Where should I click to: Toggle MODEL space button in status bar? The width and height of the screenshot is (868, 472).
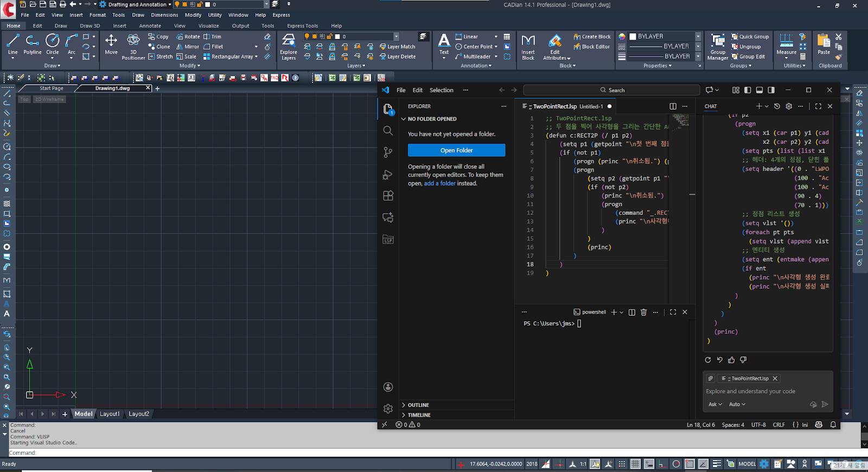(x=747, y=464)
